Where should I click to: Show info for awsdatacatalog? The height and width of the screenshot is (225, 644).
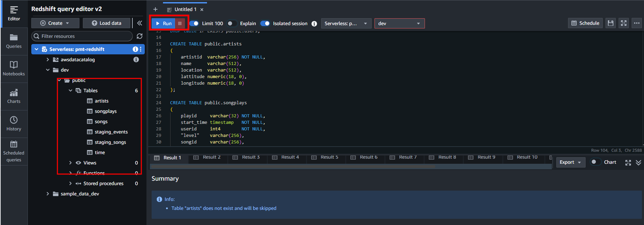[136, 60]
